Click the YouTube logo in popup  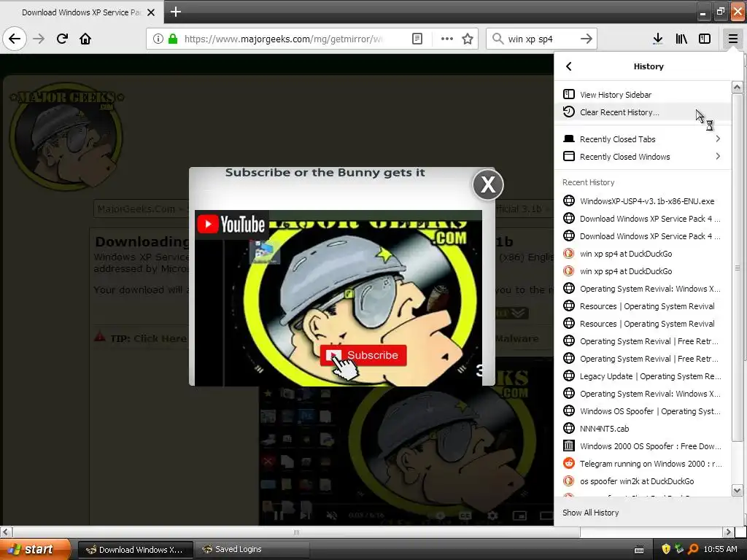[231, 225]
